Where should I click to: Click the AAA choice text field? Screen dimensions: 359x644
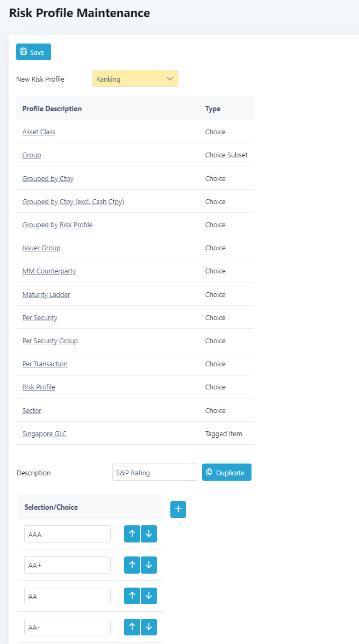(67, 534)
